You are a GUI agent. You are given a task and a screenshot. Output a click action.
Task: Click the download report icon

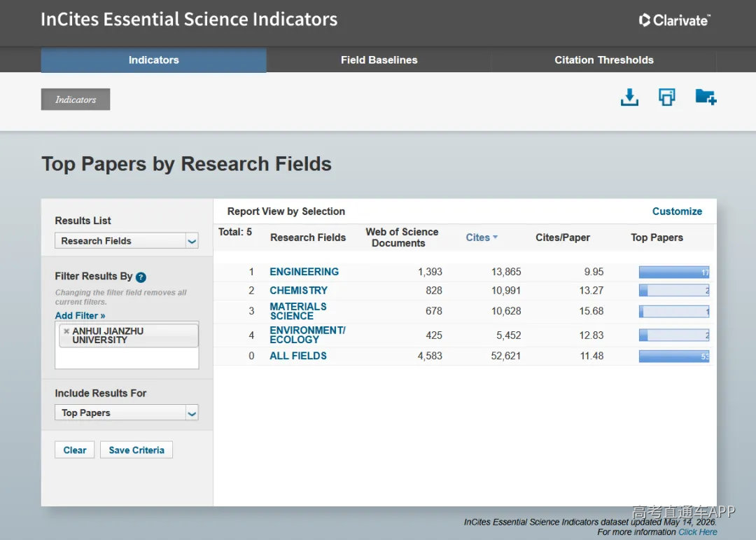[x=629, y=97]
